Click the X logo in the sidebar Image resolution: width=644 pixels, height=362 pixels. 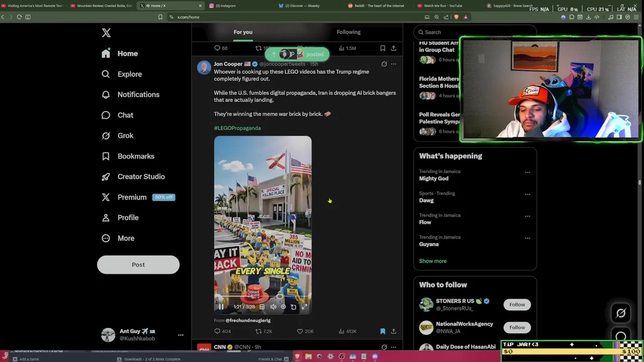tap(106, 33)
